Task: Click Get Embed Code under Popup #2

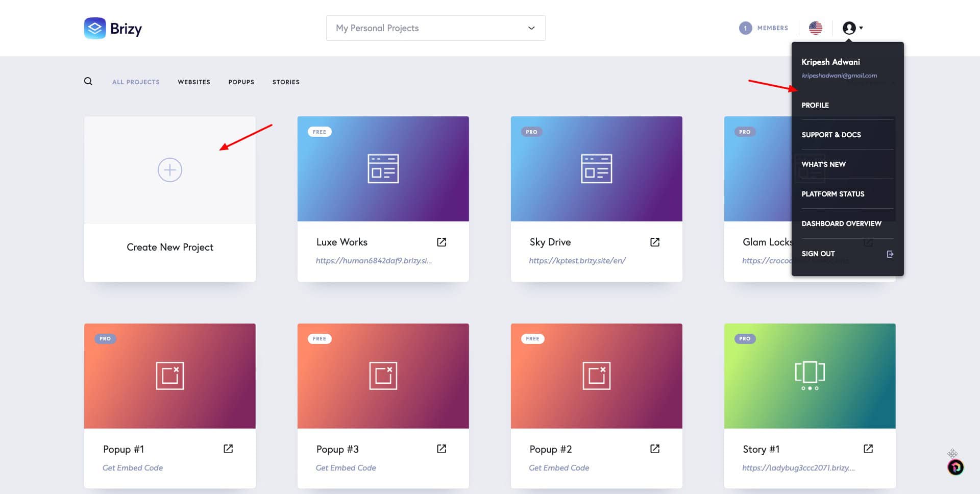Action: [559, 468]
